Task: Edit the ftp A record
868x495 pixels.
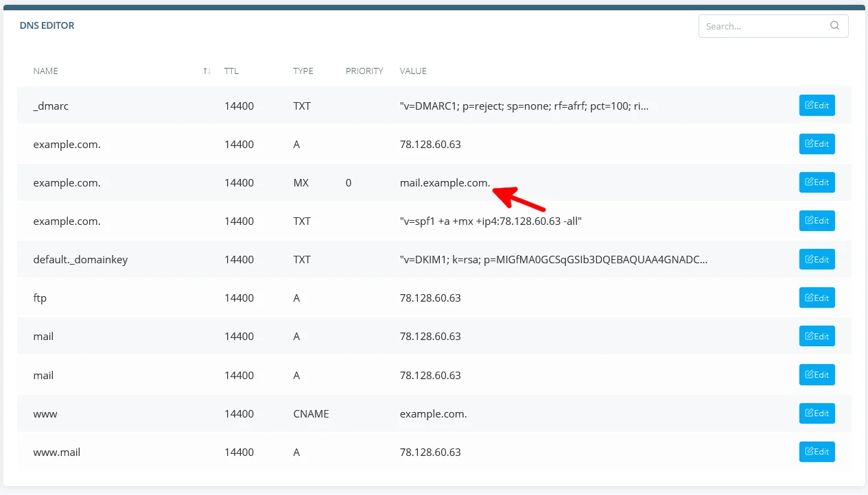Action: (817, 298)
